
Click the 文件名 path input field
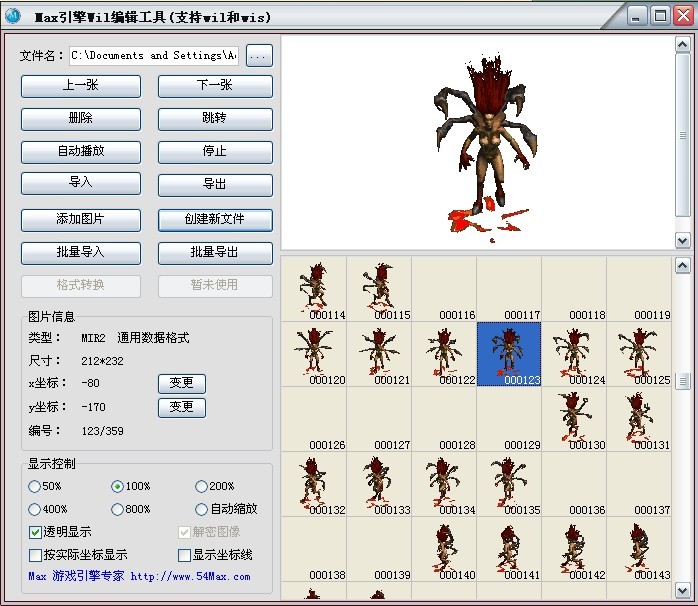click(x=154, y=56)
